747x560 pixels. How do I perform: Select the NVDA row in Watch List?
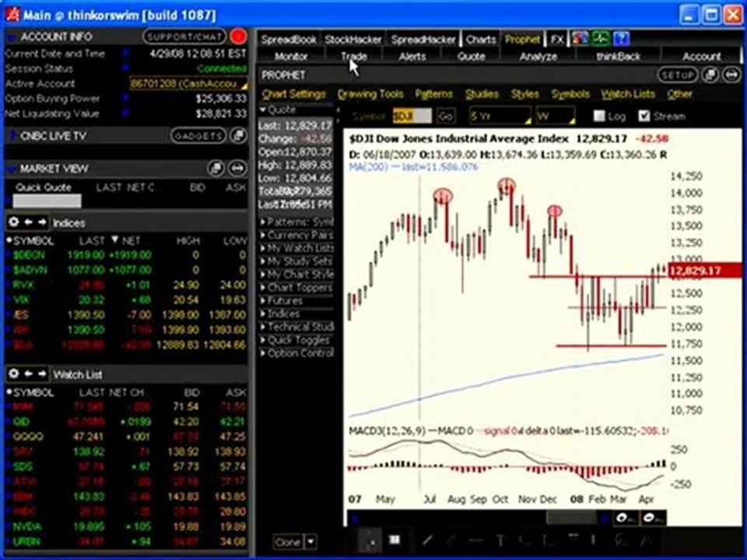pos(126,527)
